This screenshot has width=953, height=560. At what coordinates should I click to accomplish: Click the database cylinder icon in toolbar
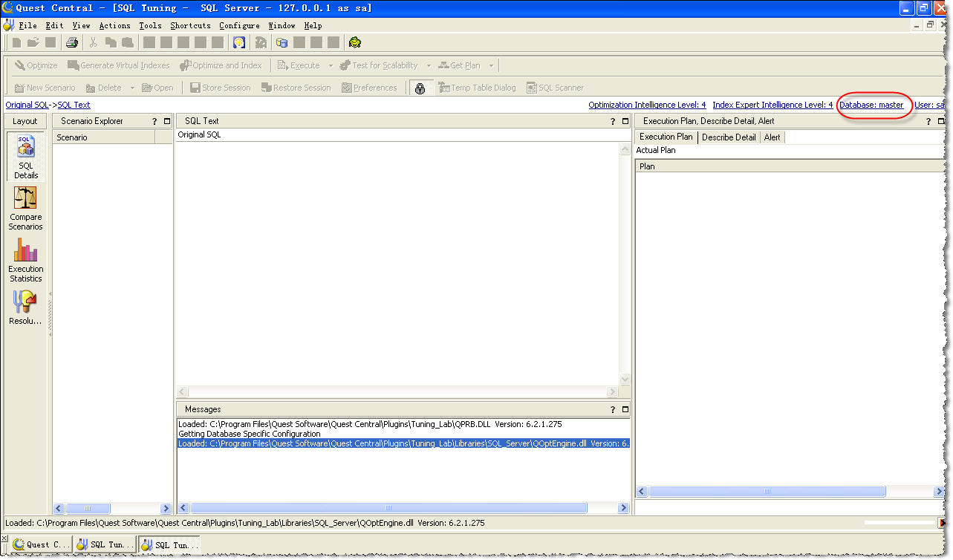tap(282, 42)
